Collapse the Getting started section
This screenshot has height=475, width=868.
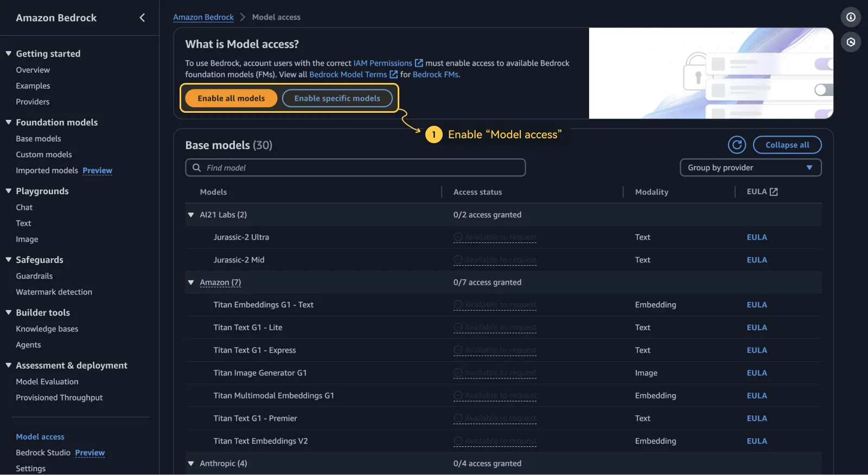9,54
